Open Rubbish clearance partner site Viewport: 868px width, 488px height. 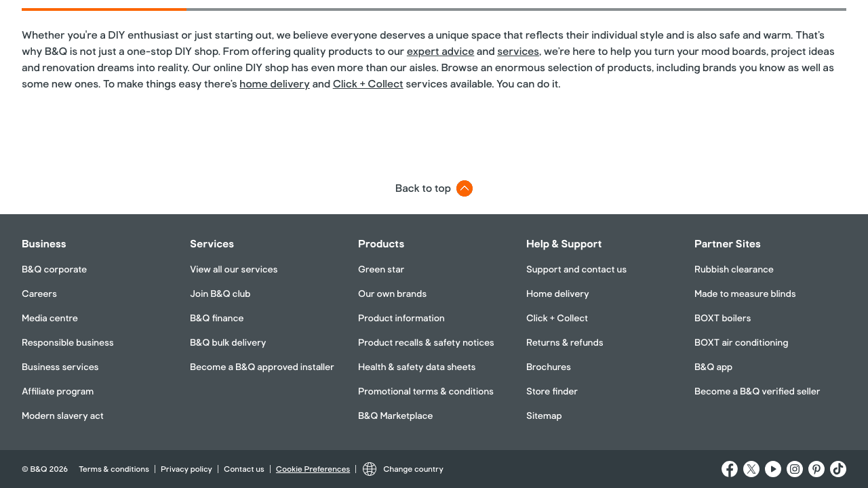point(734,270)
